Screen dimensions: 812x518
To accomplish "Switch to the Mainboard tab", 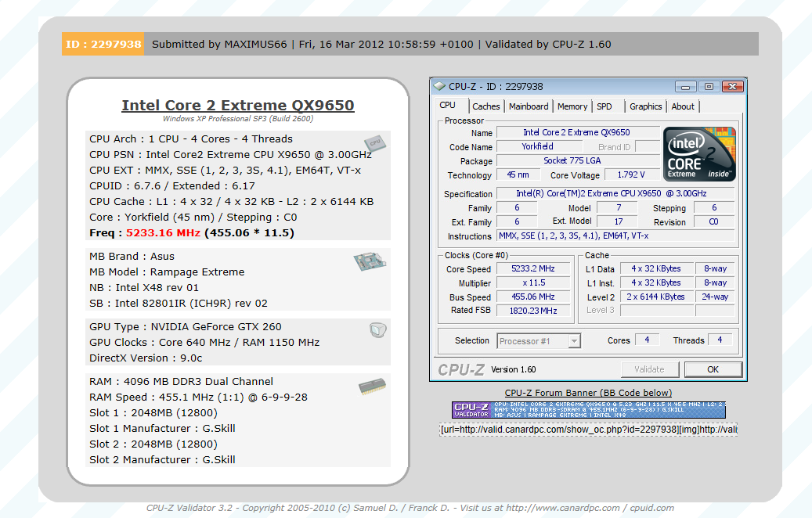I will [x=529, y=106].
